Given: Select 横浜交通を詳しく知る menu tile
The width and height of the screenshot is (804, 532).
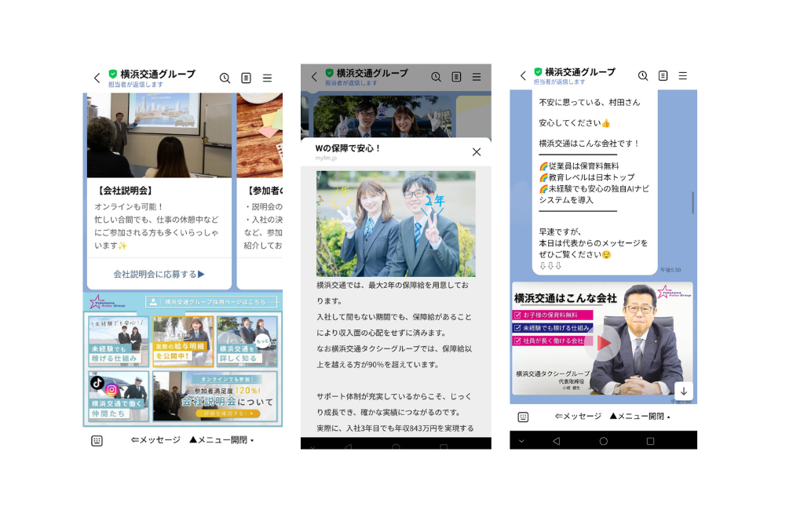Looking at the screenshot, I should [x=247, y=341].
